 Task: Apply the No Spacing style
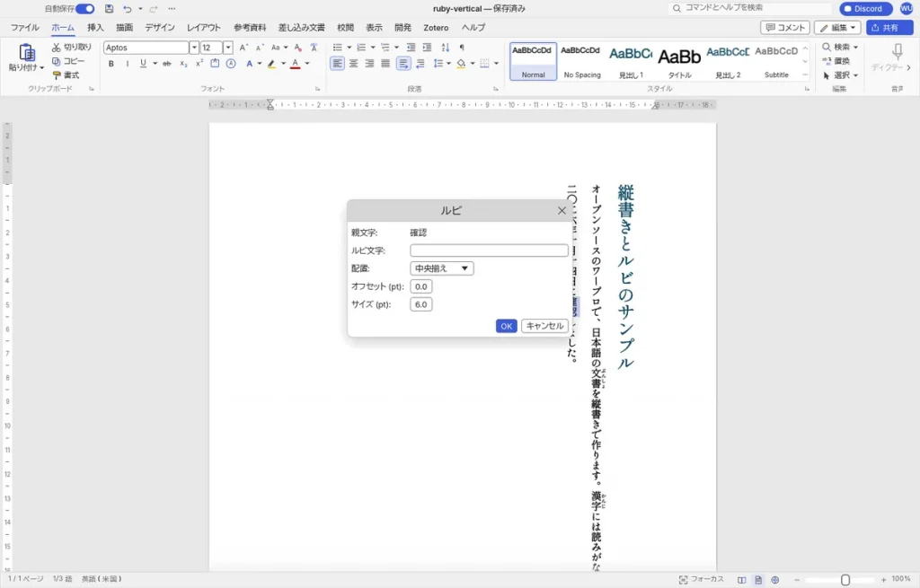coord(582,61)
